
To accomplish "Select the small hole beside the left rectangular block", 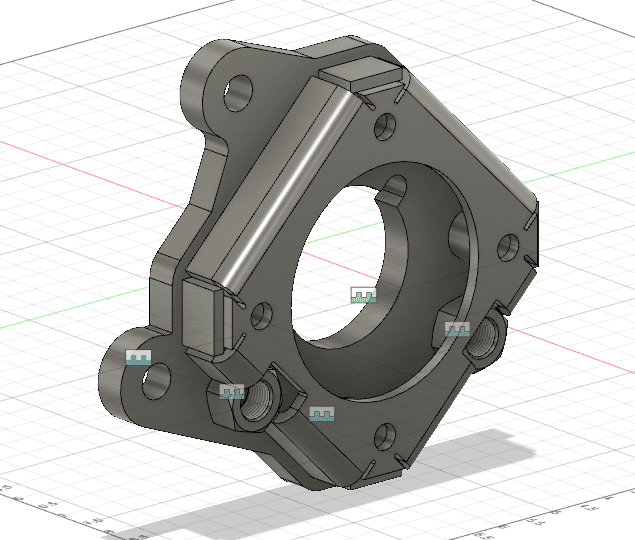I will 261,315.
